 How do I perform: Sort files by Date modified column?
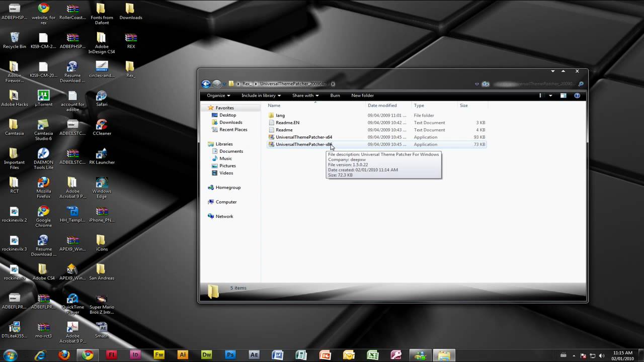point(382,106)
